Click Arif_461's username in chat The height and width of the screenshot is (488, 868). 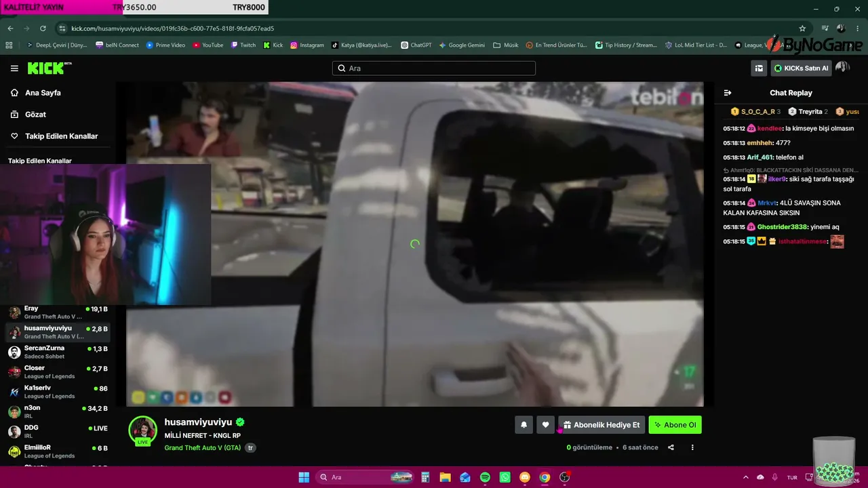(760, 157)
